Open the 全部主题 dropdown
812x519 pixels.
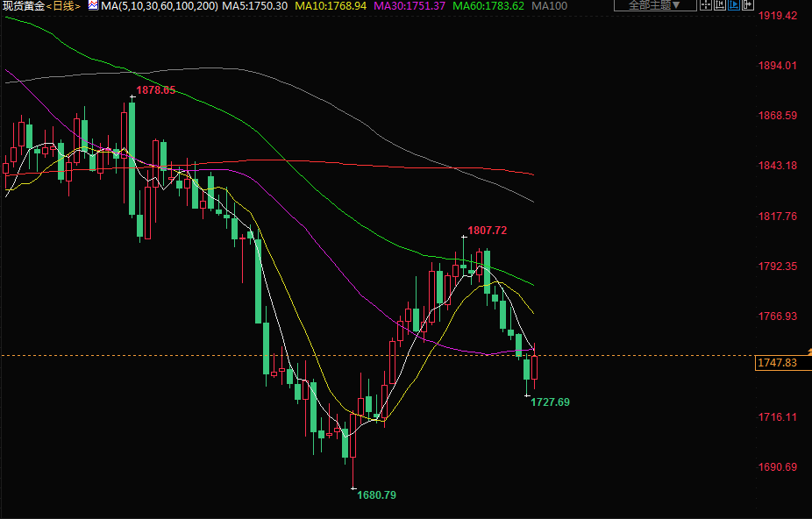pos(653,5)
